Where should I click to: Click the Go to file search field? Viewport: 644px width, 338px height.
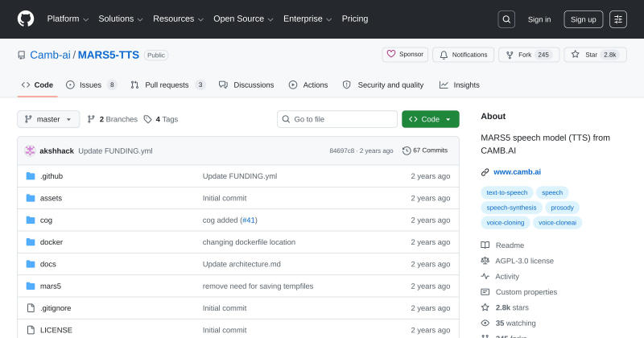(337, 119)
